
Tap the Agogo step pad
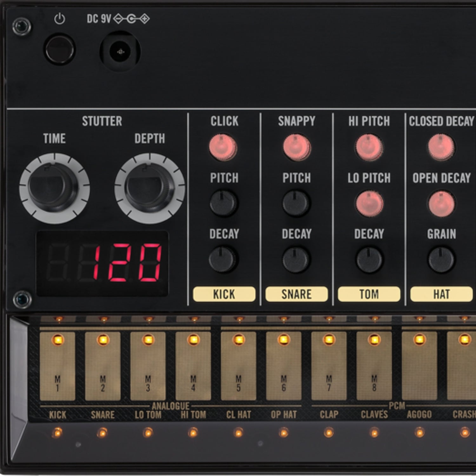(419, 366)
